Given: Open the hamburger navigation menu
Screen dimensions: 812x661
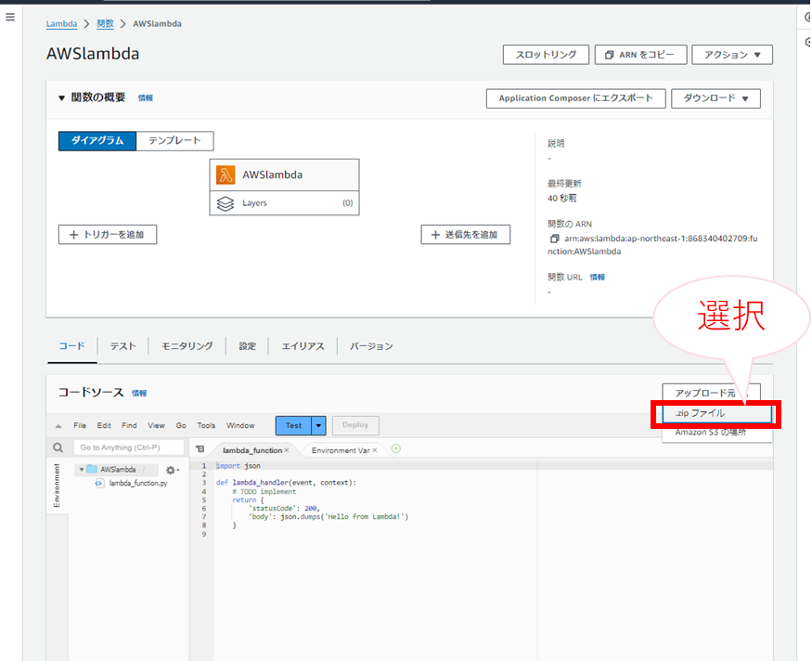Looking at the screenshot, I should coord(10,17).
